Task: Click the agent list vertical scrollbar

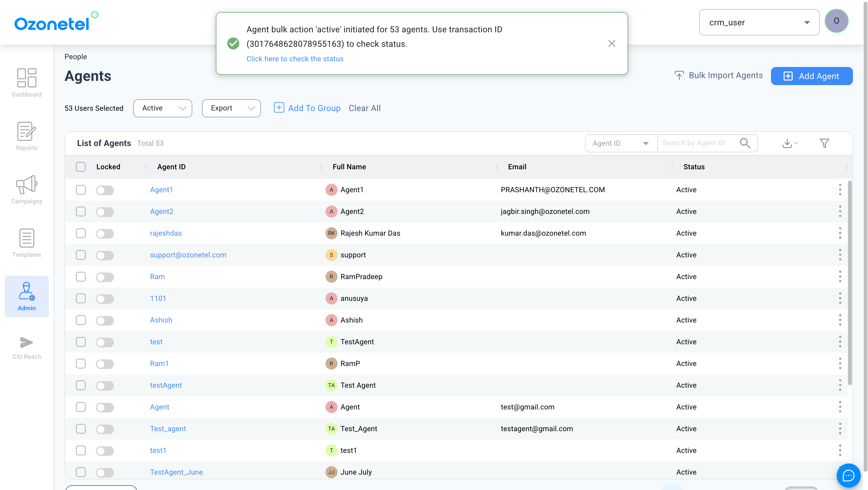Action: pos(850,283)
